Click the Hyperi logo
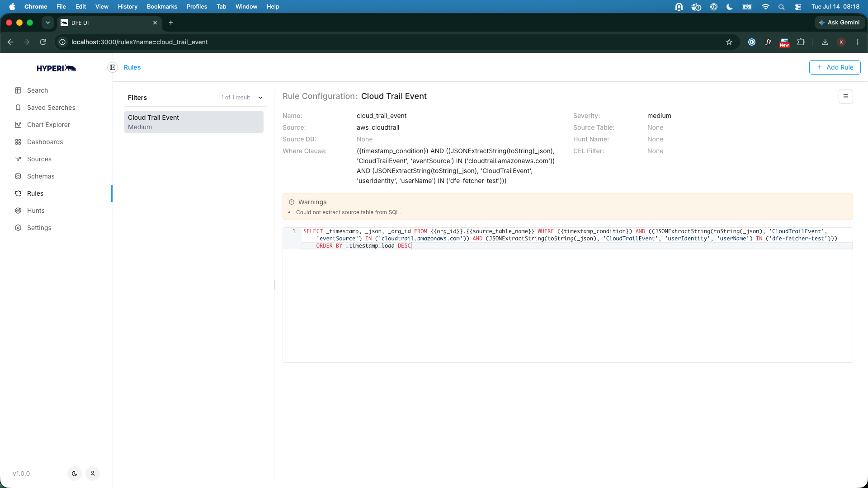This screenshot has height=488, width=868. click(57, 68)
